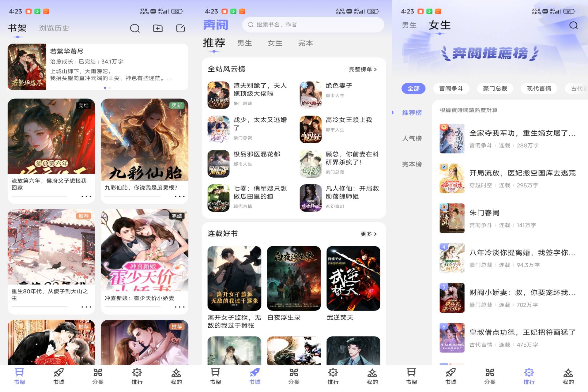Select 推荐榜 in the side list
Screen dimensions: 588x392
click(x=412, y=113)
